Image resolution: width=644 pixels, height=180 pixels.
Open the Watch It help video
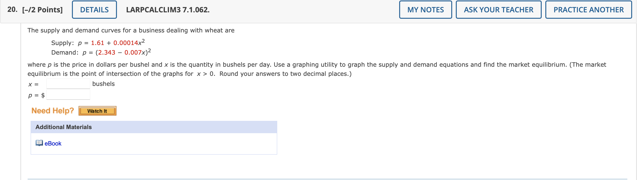coord(97,111)
